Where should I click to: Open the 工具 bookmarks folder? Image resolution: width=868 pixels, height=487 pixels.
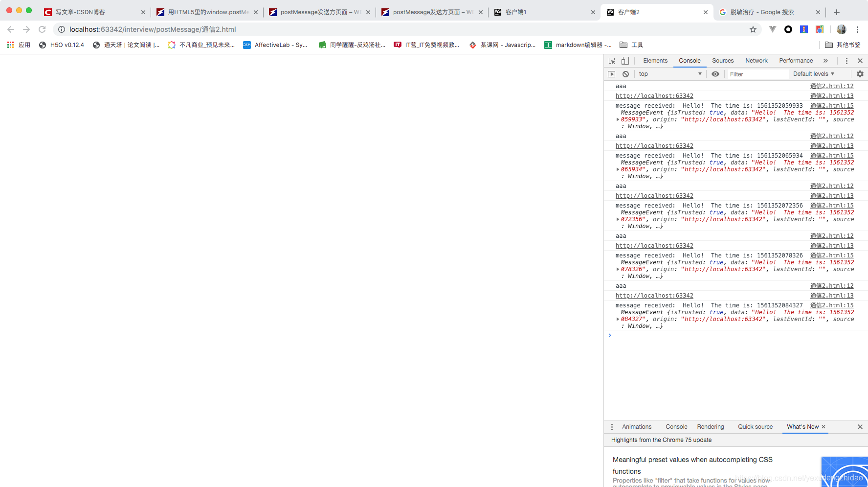tap(631, 45)
